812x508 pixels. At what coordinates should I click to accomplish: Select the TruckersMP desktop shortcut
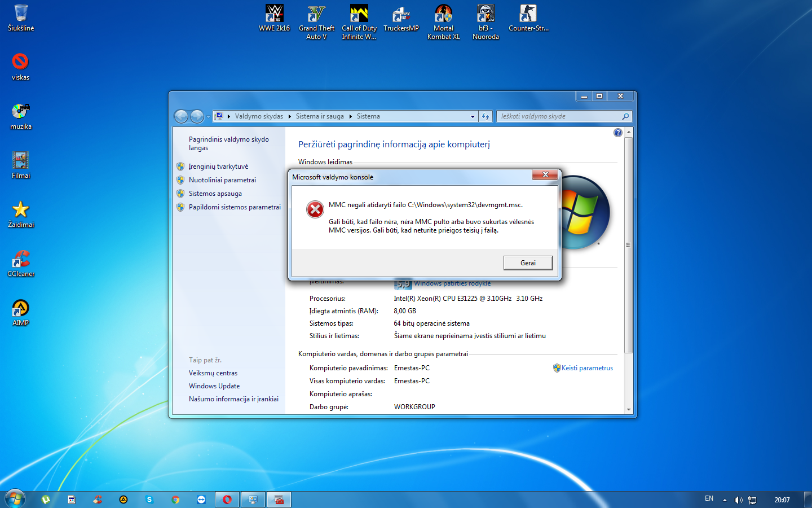click(401, 17)
